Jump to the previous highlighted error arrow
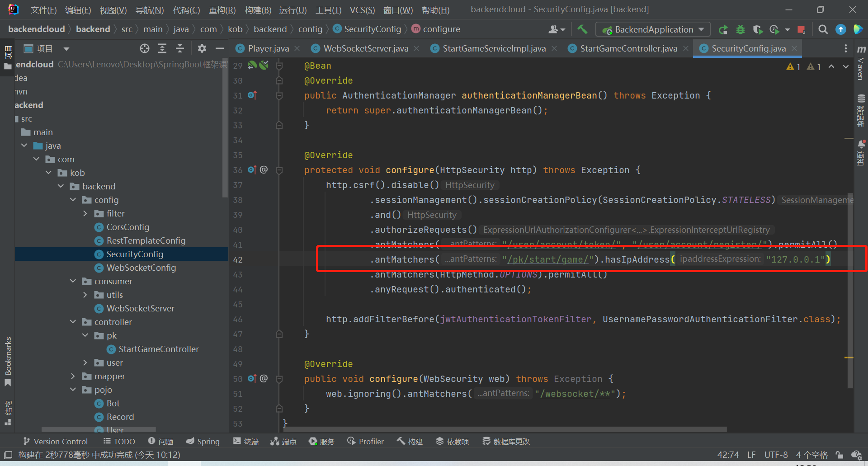The width and height of the screenshot is (868, 466). pos(831,66)
